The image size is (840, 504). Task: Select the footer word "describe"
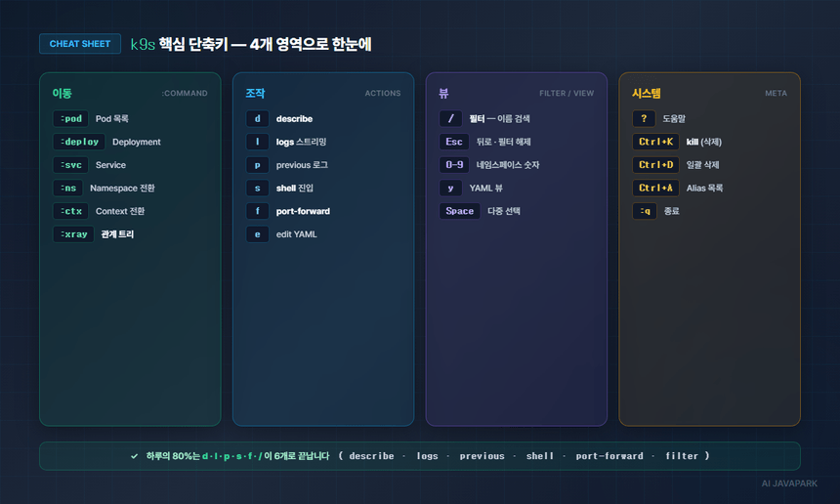pyautogui.click(x=371, y=456)
